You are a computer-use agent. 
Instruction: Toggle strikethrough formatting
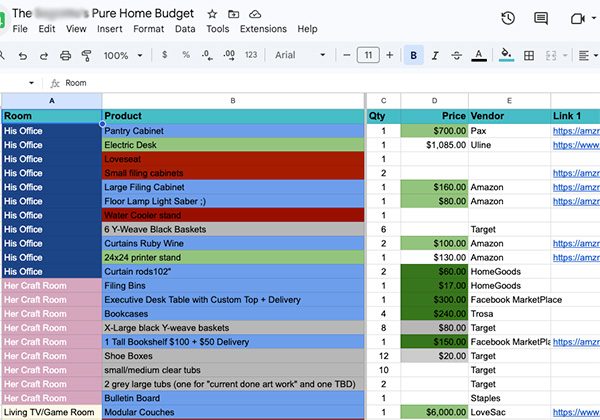coord(456,56)
